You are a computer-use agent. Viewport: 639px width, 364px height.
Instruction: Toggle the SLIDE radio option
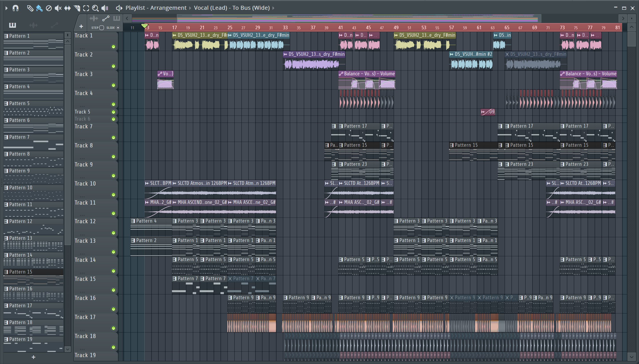coord(118,28)
